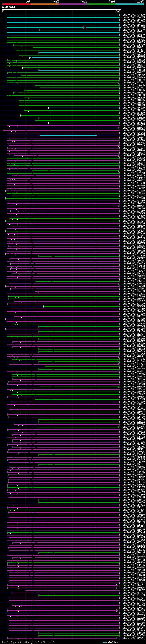Click the ~80% legend label
The height and width of the screenshot is (644, 146).
[112, 2]
